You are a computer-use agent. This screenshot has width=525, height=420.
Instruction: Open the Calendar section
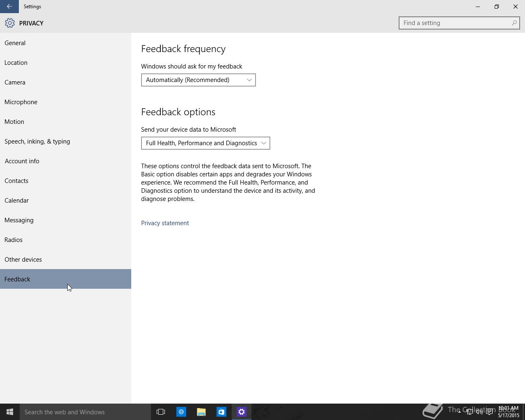pos(66,200)
